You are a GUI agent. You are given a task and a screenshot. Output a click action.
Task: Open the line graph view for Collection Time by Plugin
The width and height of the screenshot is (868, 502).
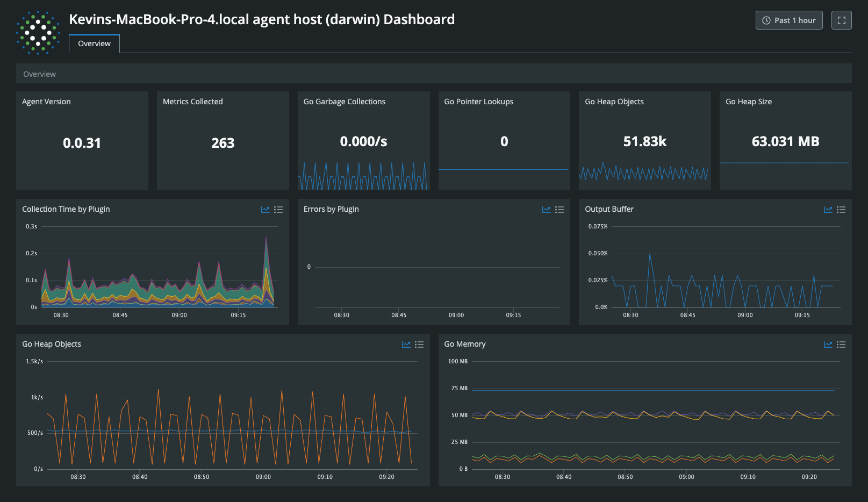[265, 209]
